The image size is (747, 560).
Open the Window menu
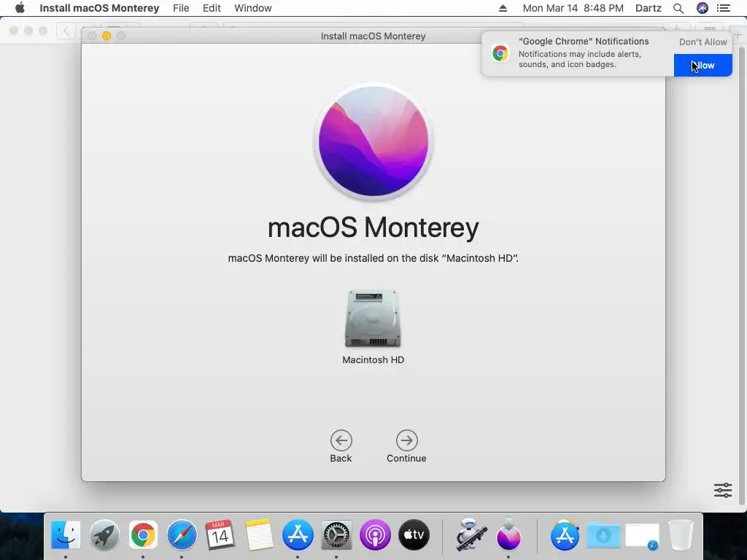coord(253,8)
